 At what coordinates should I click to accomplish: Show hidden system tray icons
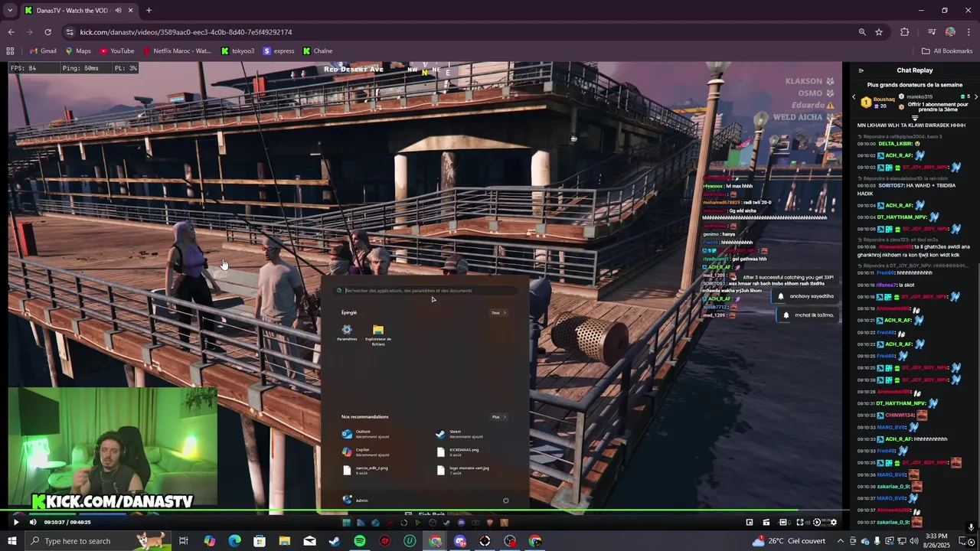(841, 541)
